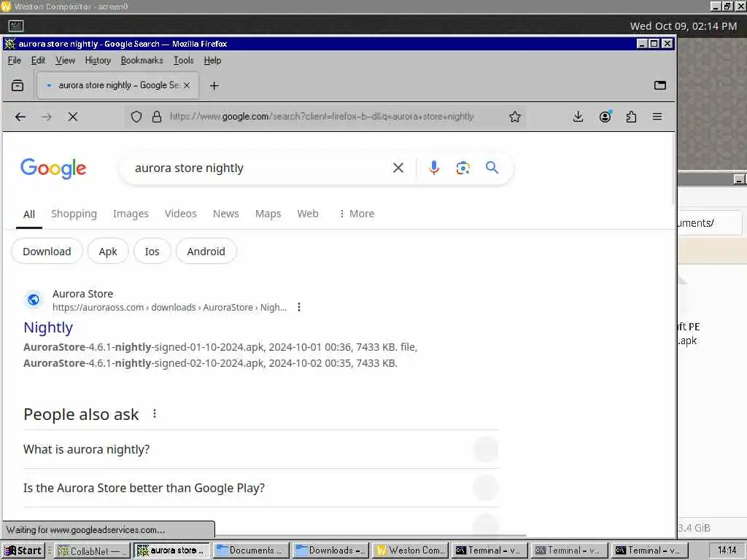Image resolution: width=747 pixels, height=560 pixels.
Task: Clear the Google search box text
Action: click(398, 168)
